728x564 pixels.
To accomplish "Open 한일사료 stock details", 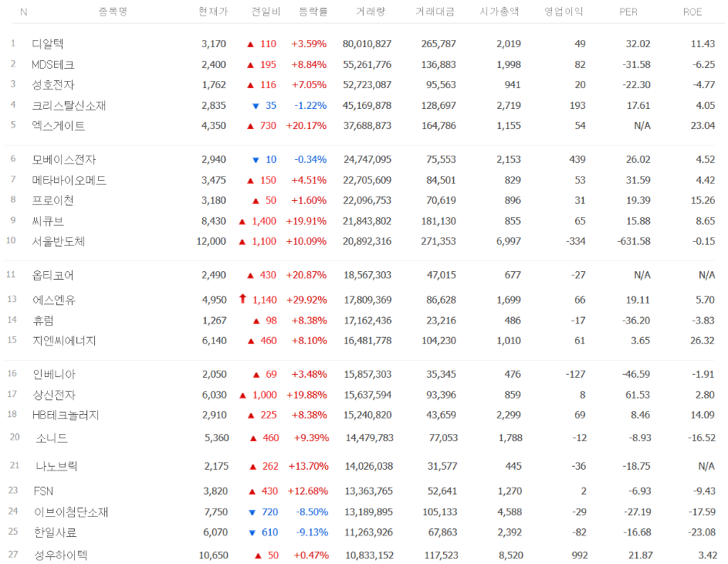I will pyautogui.click(x=56, y=532).
